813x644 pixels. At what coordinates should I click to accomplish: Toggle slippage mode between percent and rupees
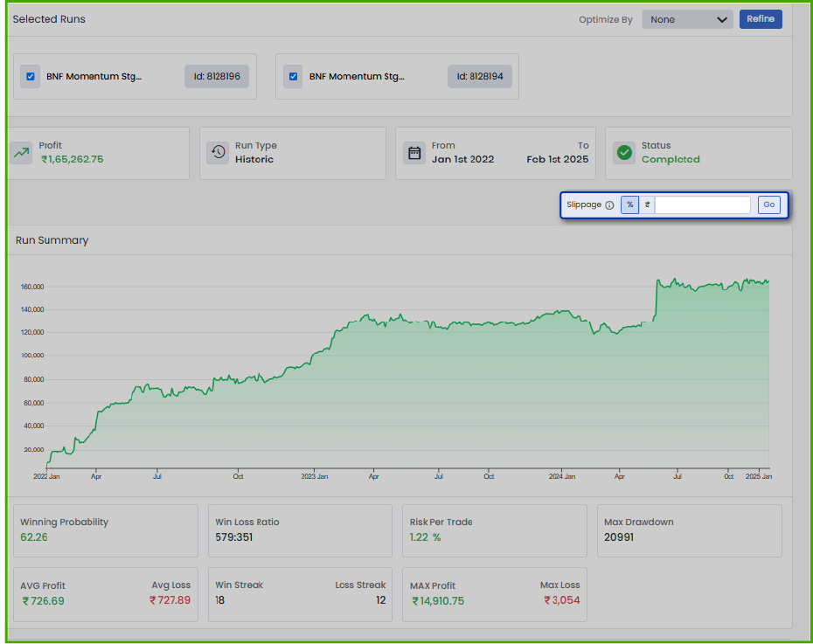tap(647, 204)
